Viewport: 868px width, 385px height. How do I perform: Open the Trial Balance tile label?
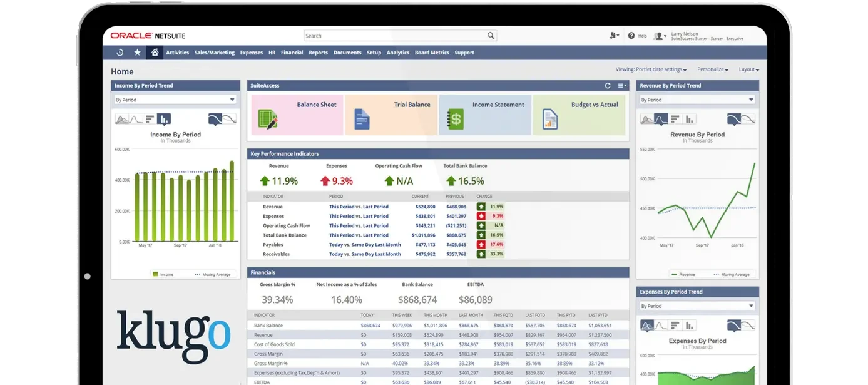tap(412, 105)
